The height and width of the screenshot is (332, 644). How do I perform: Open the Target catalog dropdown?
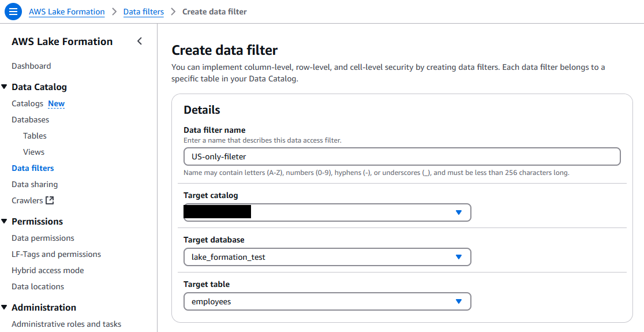pos(327,212)
